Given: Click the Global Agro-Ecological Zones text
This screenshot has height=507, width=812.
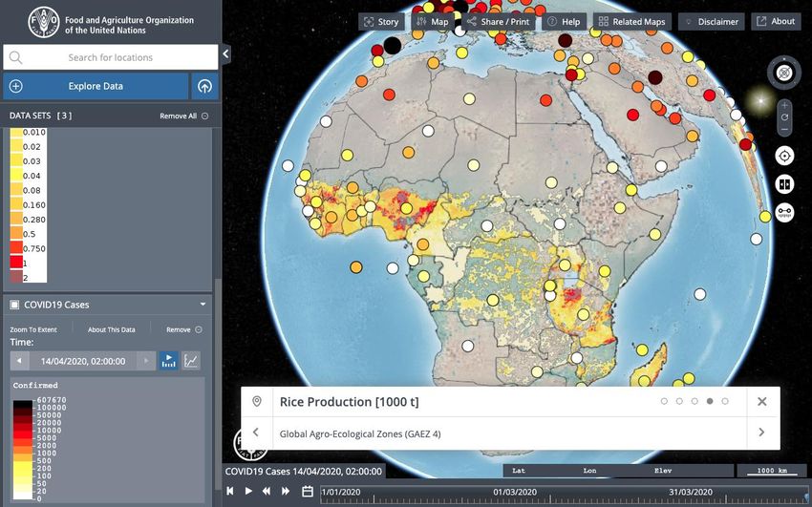Looking at the screenshot, I should [x=360, y=433].
